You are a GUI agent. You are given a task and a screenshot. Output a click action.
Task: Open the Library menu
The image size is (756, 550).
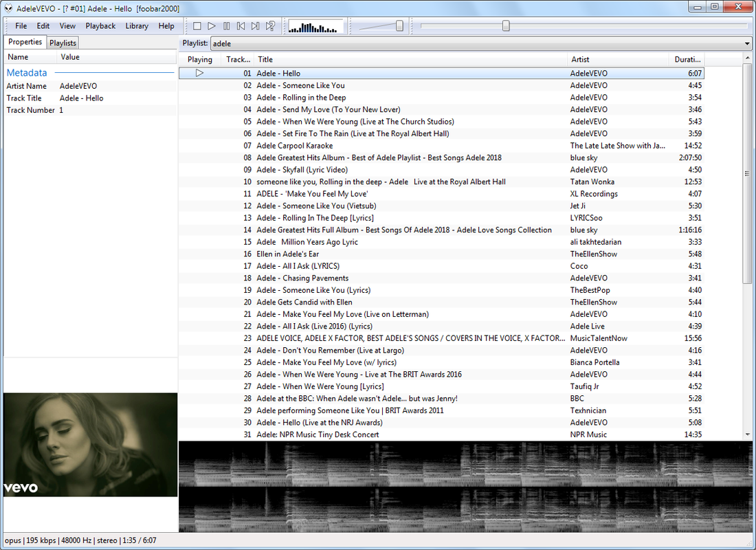tap(137, 26)
